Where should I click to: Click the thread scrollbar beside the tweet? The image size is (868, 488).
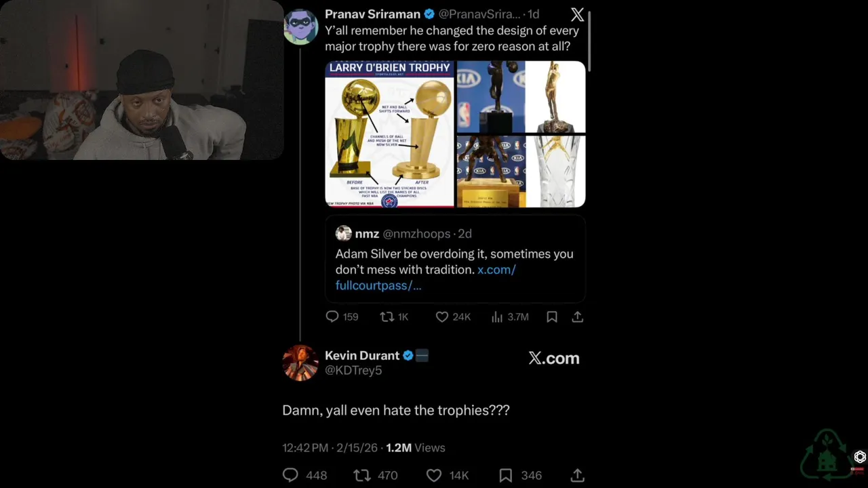[x=589, y=41]
